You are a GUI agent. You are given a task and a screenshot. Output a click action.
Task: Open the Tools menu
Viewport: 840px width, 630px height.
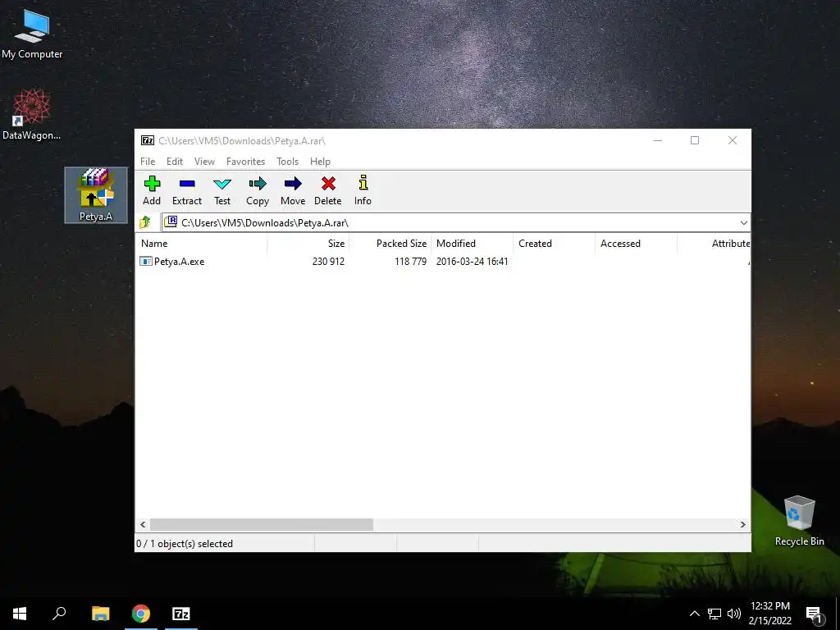pyautogui.click(x=287, y=162)
